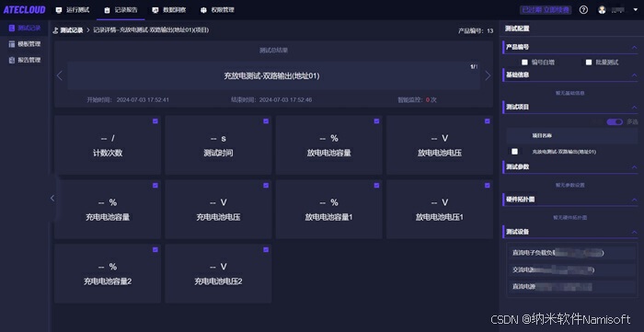This screenshot has width=644, height=332.
Task: Collapse the left sidebar handle
Action: pyautogui.click(x=52, y=199)
